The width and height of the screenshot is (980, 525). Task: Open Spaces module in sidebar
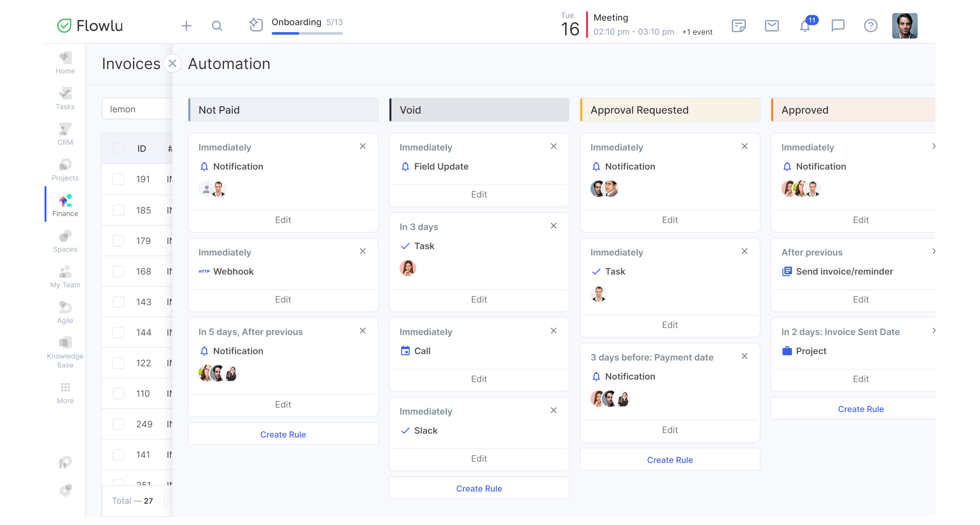(65, 241)
